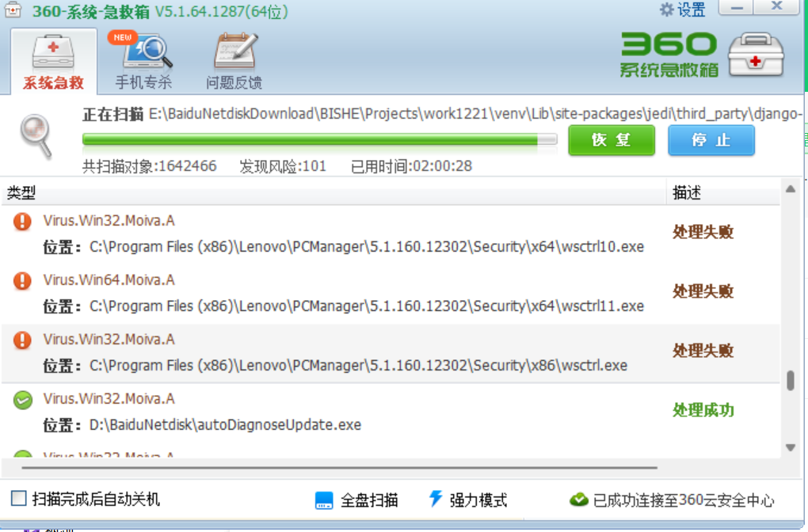Enable 强力模式 power mode

click(468, 500)
